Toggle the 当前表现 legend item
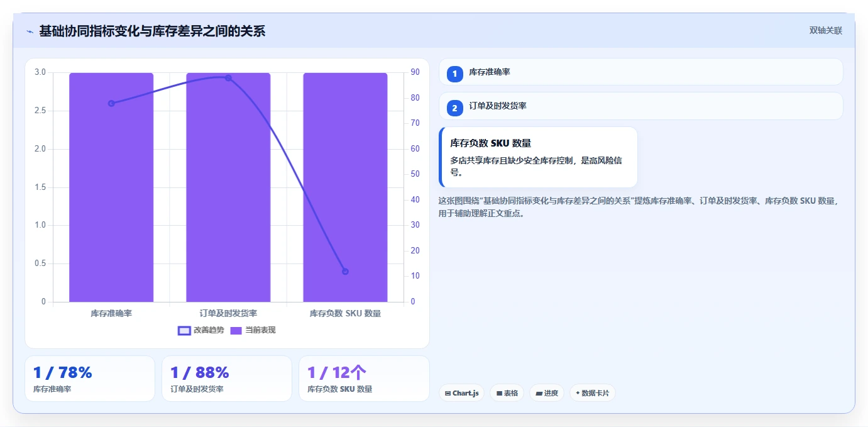This screenshot has width=868, height=427. tap(253, 330)
